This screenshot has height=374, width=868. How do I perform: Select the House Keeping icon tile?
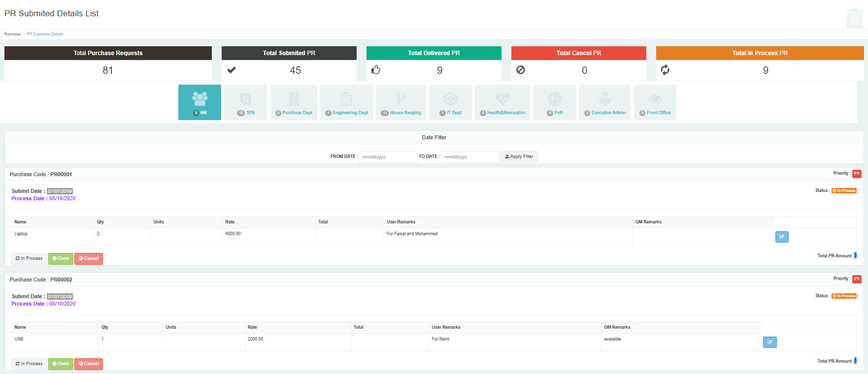(401, 102)
